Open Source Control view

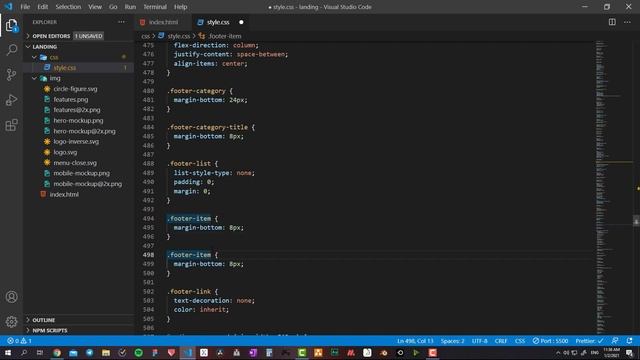(x=11, y=75)
